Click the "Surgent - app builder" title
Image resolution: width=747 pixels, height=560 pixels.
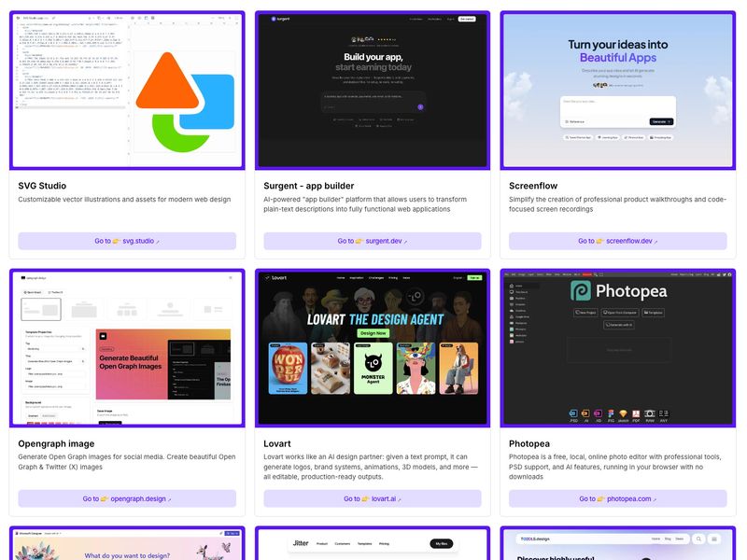[x=309, y=186]
